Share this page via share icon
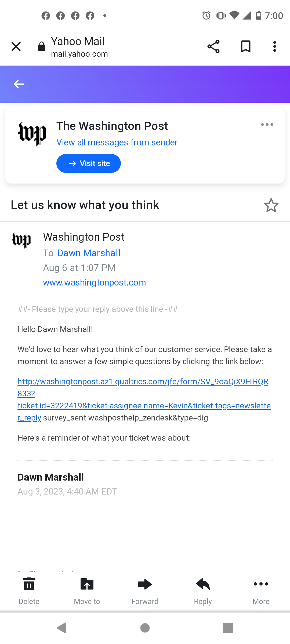Image resolution: width=290 pixels, height=644 pixels. (213, 47)
